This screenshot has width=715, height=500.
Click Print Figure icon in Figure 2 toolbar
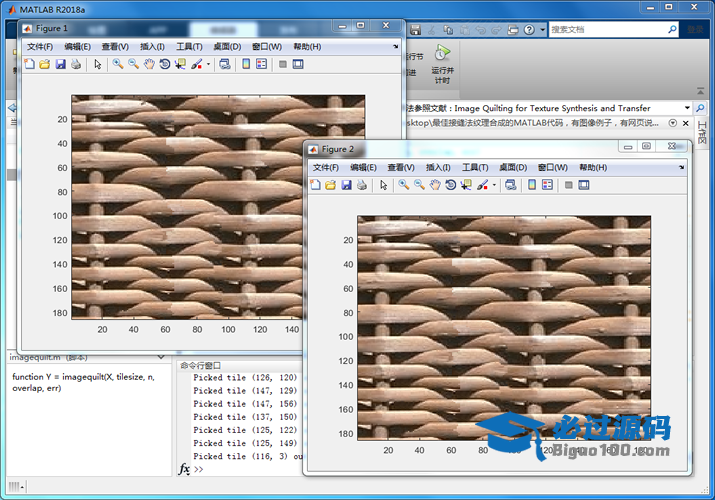click(361, 185)
